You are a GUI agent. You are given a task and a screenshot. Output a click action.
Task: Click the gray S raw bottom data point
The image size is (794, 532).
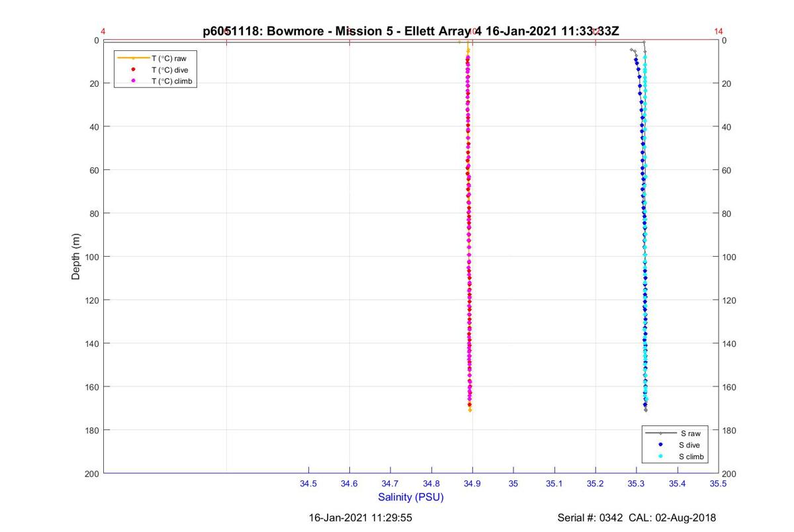[x=645, y=410]
